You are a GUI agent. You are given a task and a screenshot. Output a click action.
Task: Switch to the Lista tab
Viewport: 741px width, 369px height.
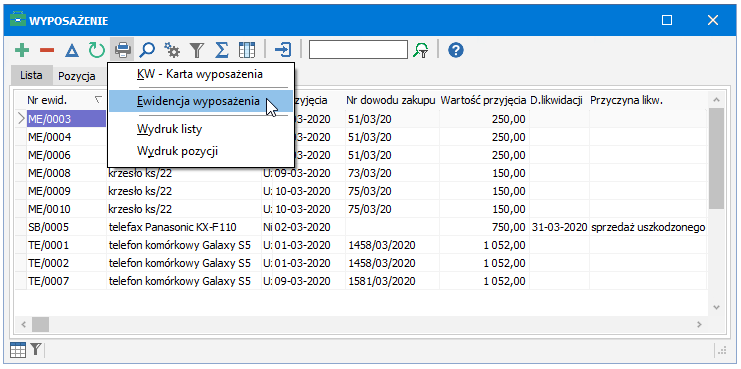tap(31, 75)
